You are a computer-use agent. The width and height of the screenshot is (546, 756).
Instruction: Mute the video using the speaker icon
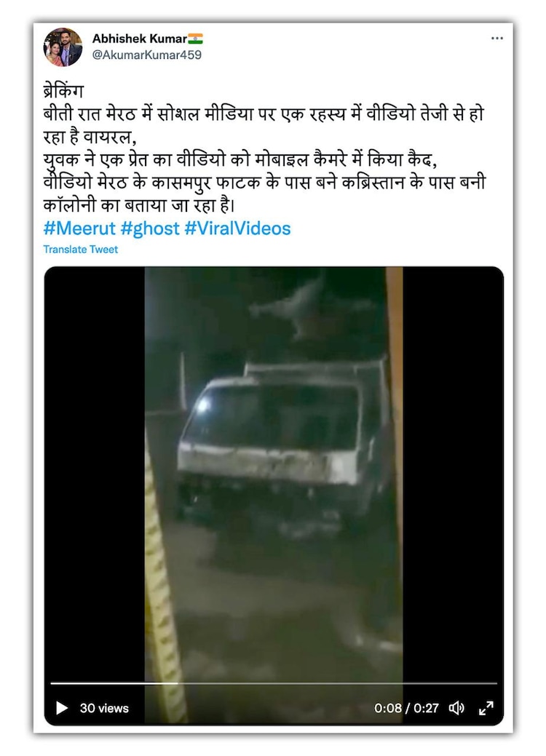pyautogui.click(x=456, y=708)
